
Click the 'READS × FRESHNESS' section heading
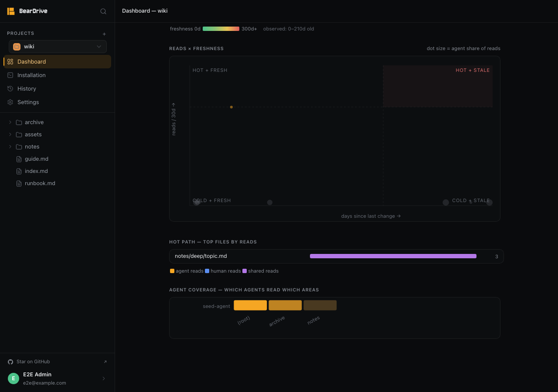click(x=197, y=48)
